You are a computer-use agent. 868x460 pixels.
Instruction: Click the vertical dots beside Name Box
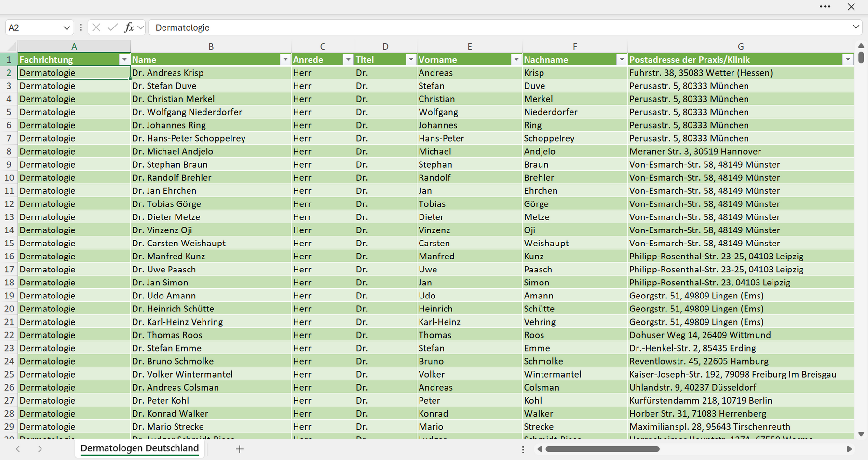pyautogui.click(x=81, y=27)
